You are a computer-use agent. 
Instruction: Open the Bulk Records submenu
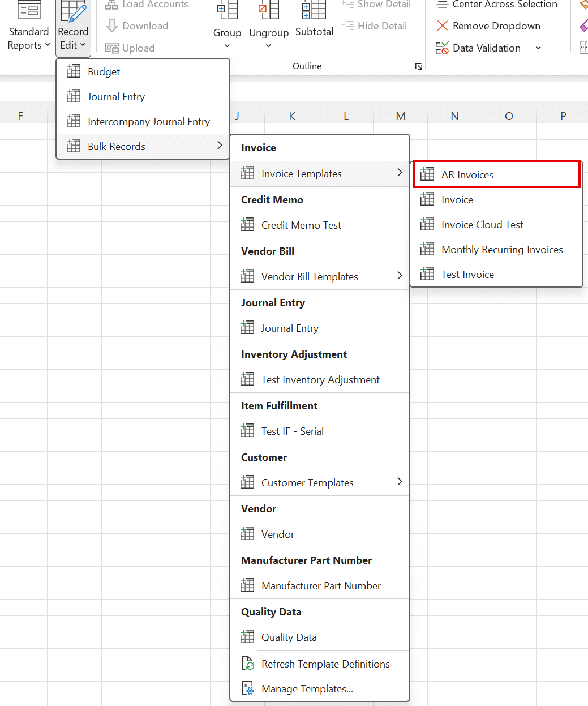coord(143,146)
